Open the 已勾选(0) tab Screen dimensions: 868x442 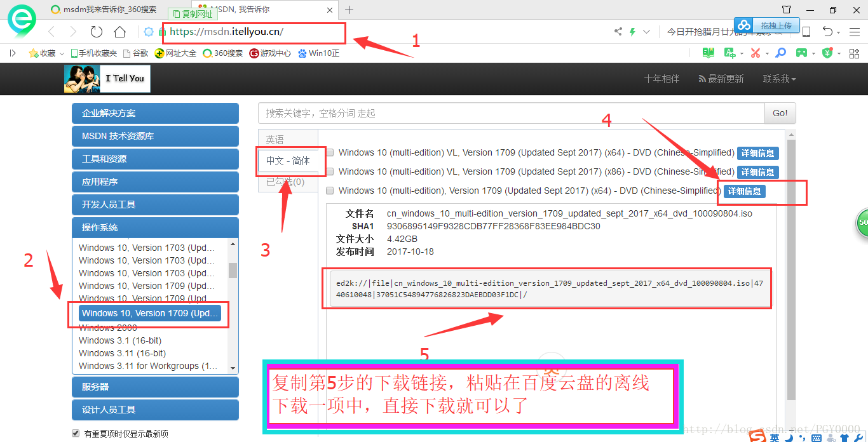[287, 182]
